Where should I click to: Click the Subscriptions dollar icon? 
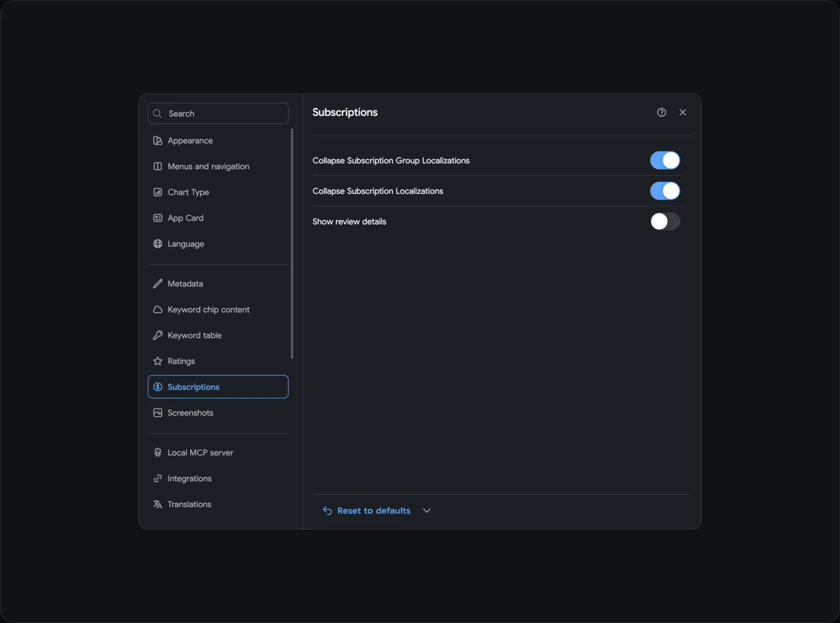(157, 387)
